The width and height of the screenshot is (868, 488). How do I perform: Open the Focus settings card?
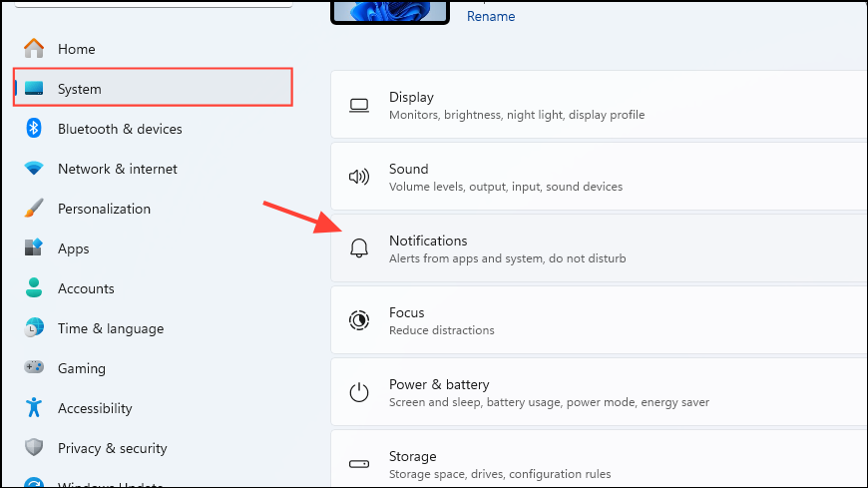pyautogui.click(x=599, y=320)
